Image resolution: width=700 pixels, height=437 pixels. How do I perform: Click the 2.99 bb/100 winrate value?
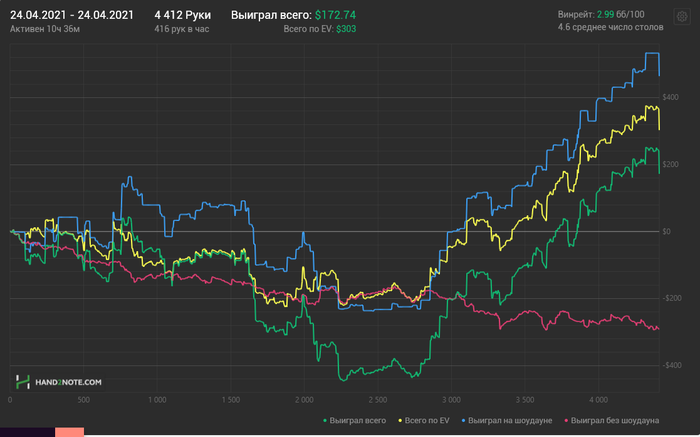click(x=605, y=15)
